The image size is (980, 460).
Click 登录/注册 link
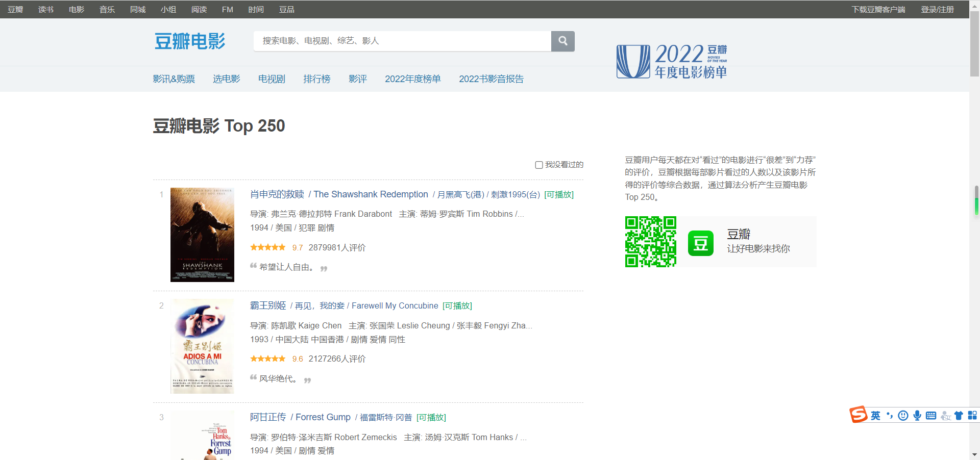click(938, 9)
